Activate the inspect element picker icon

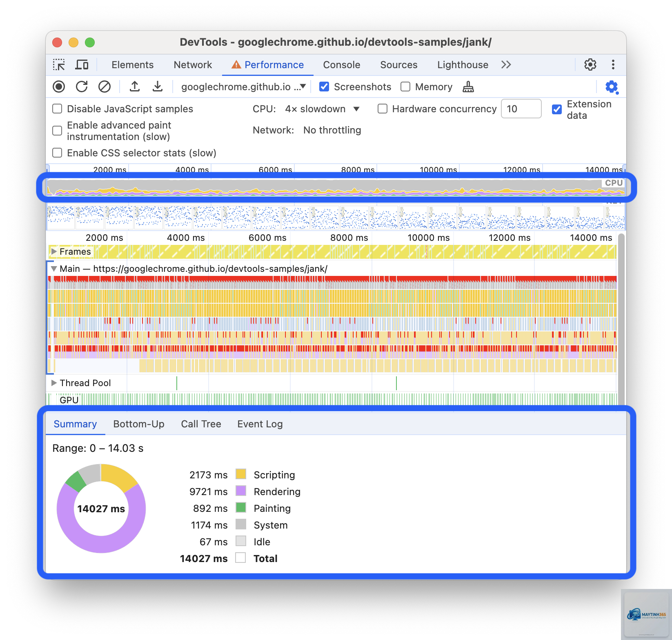[59, 65]
